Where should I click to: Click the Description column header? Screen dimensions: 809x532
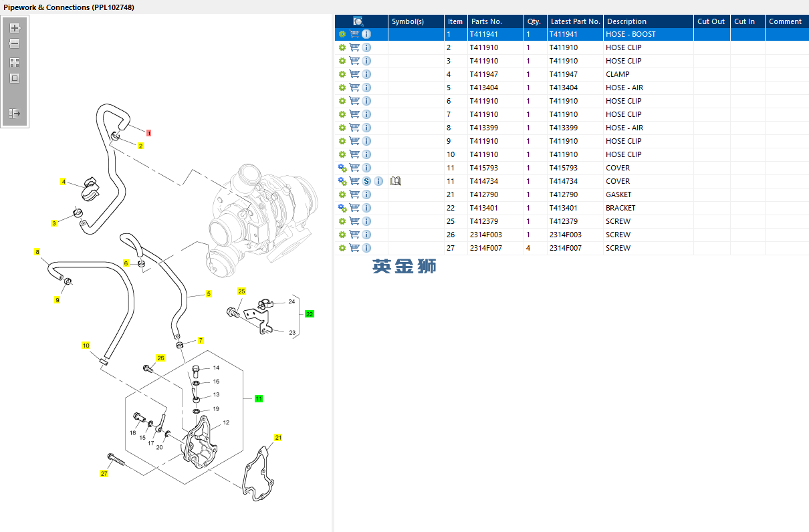click(626, 21)
